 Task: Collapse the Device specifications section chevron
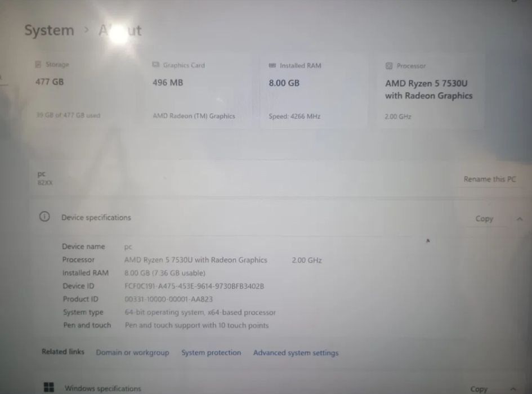pyautogui.click(x=520, y=219)
